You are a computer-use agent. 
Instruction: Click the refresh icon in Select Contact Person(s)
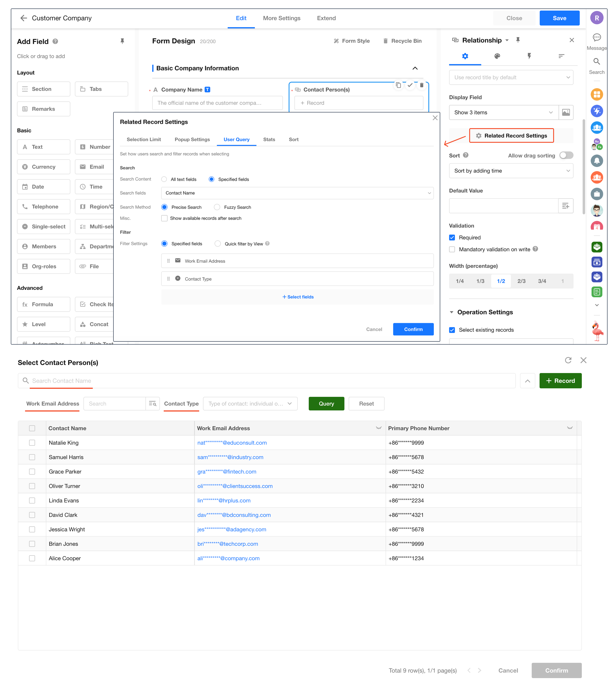tap(568, 360)
